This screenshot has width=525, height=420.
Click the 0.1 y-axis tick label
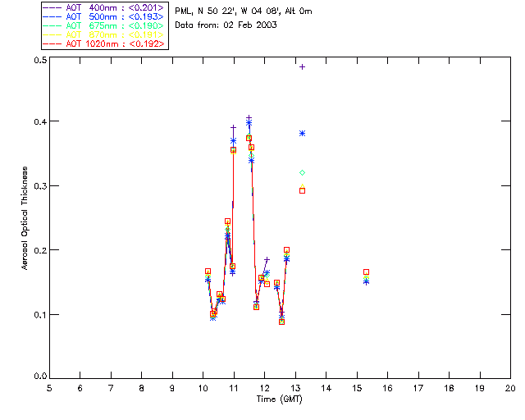40,315
